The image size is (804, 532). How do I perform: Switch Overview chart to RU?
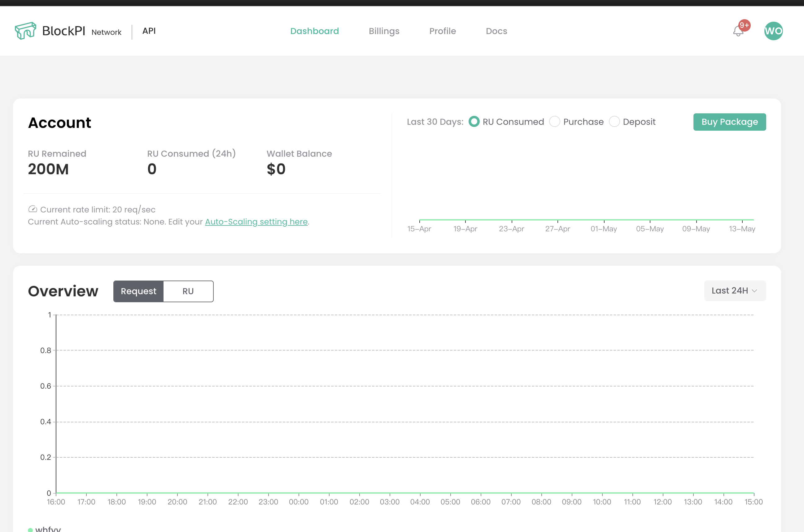pyautogui.click(x=188, y=291)
